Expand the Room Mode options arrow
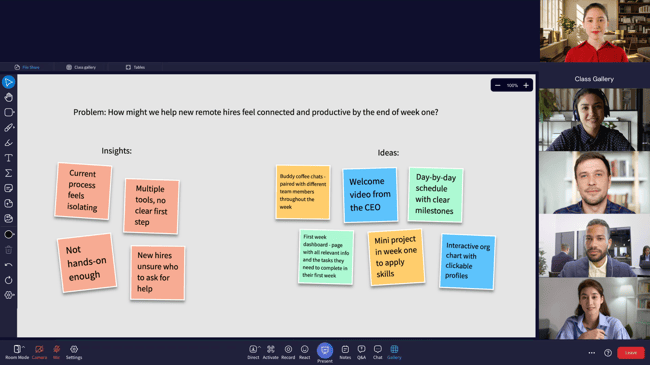The height and width of the screenshot is (365, 650). tap(24, 347)
